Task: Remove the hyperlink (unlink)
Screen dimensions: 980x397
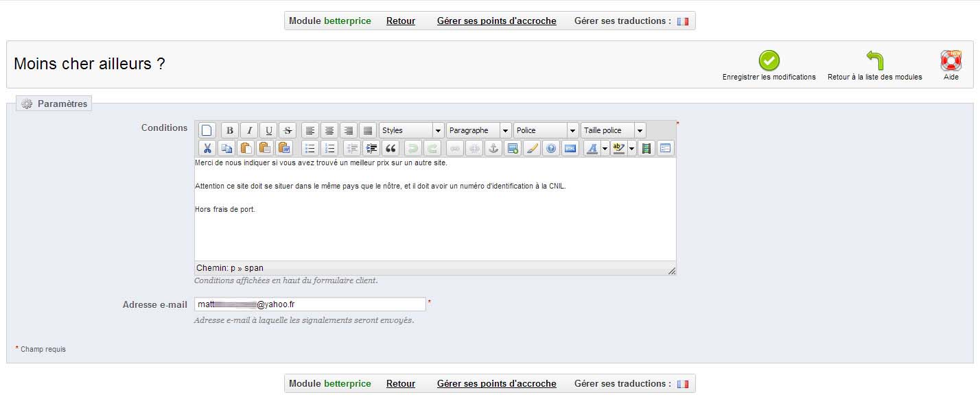Action: 474,148
